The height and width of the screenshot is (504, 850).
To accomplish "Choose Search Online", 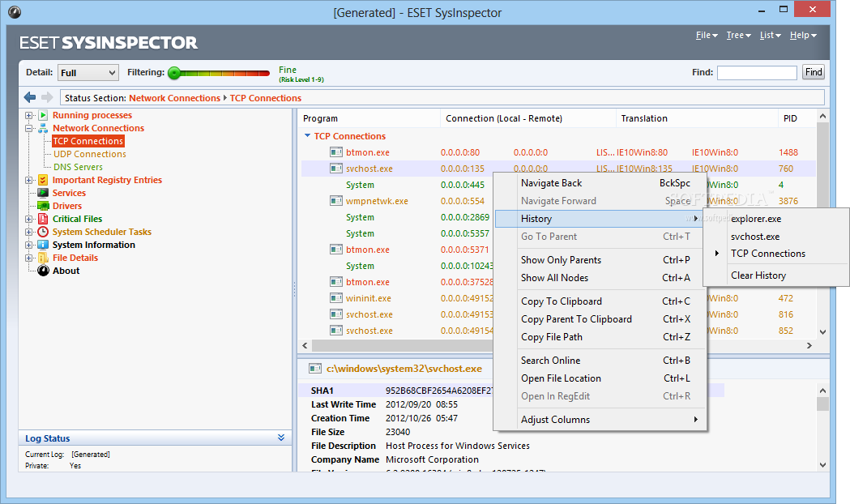I will click(600, 361).
